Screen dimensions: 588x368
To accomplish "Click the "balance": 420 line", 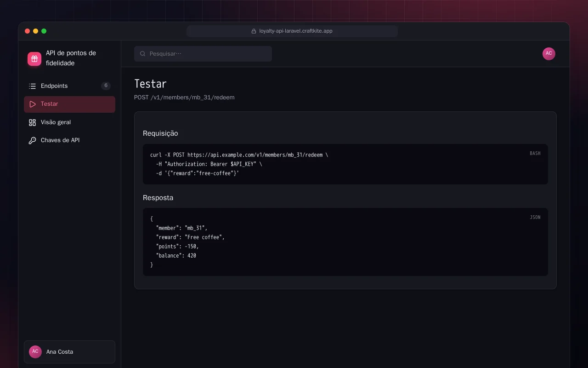I will [x=176, y=256].
